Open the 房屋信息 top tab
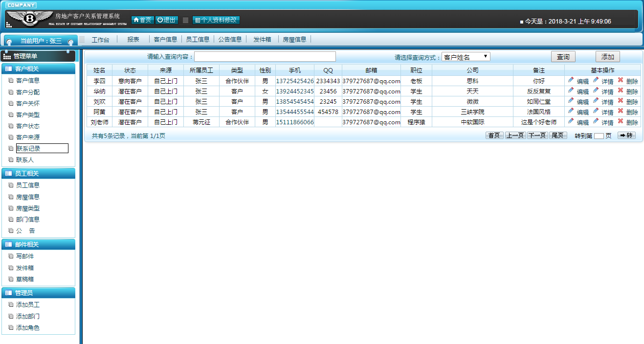The width and height of the screenshot is (644, 344). pyautogui.click(x=294, y=40)
